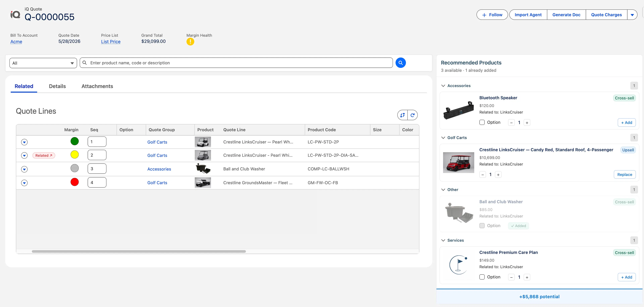This screenshot has height=307, width=644.
Task: Switch to the Details tab
Action: [x=57, y=86]
